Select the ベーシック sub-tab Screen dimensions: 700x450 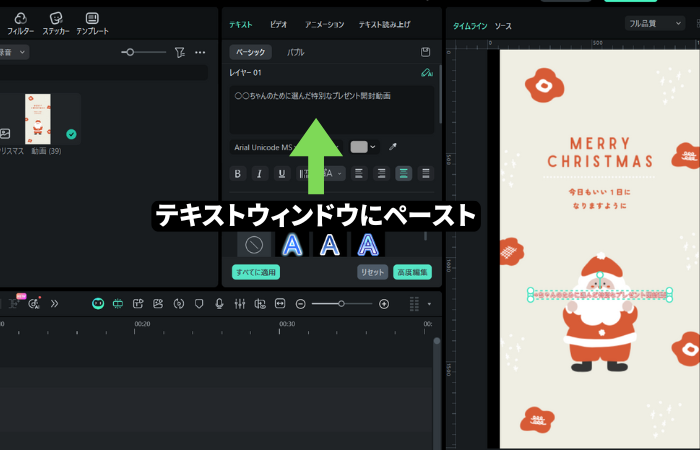[250, 52]
